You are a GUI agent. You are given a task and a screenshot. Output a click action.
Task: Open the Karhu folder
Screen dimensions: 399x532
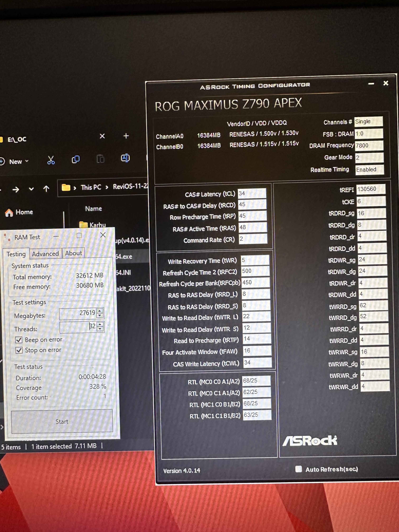(x=97, y=225)
